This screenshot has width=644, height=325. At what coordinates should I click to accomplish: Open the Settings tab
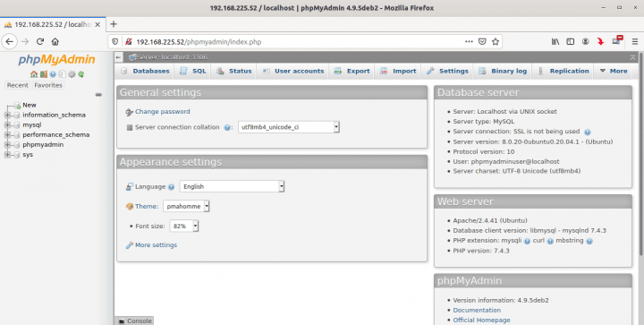[447, 71]
